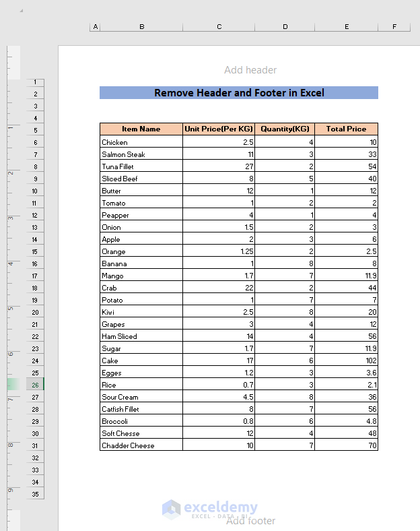The image size is (420, 531).
Task: Select row 35 header
Action: click(35, 494)
